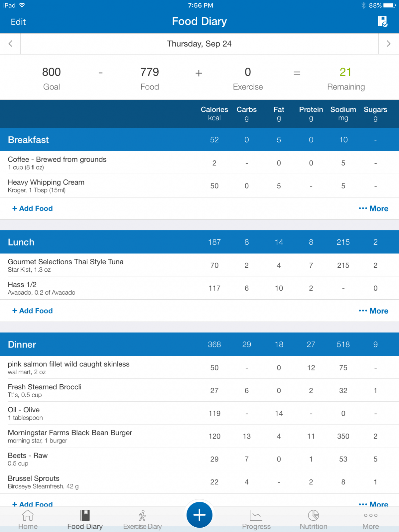Add Food to Breakfast
The image size is (399, 532).
[x=33, y=208]
